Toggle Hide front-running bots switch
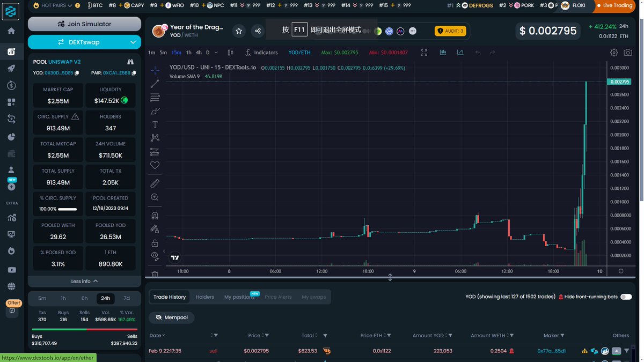 626,297
